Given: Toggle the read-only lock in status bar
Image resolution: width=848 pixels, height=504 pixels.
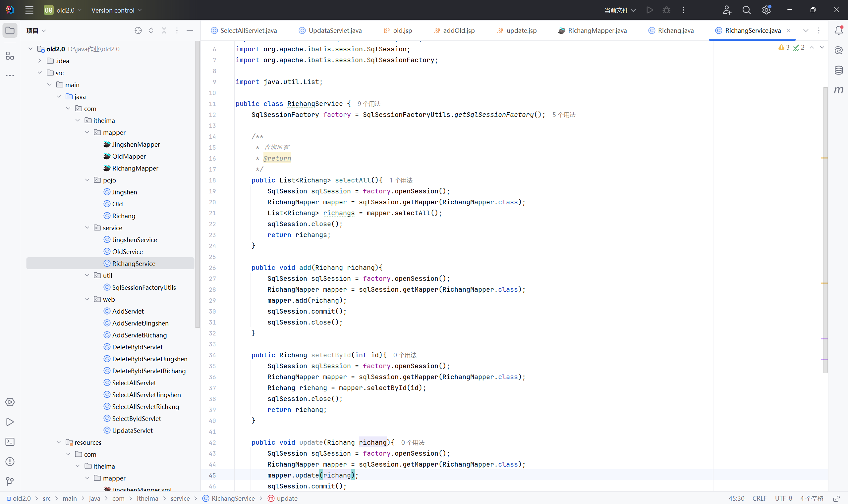Looking at the screenshot, I should 836,498.
